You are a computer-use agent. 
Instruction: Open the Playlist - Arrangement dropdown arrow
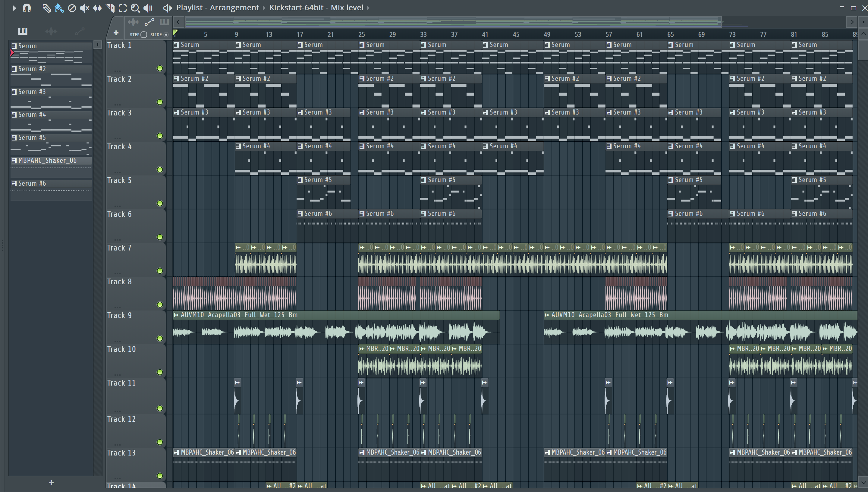(264, 8)
